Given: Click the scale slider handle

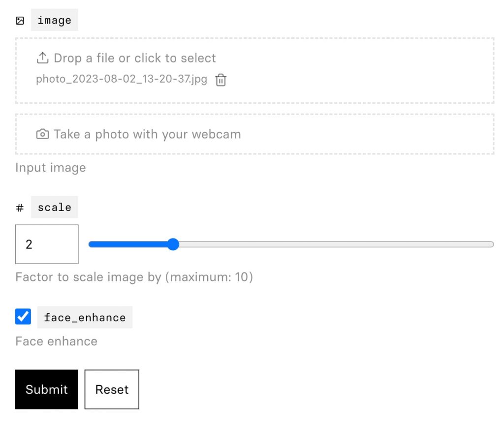Looking at the screenshot, I should 173,244.
